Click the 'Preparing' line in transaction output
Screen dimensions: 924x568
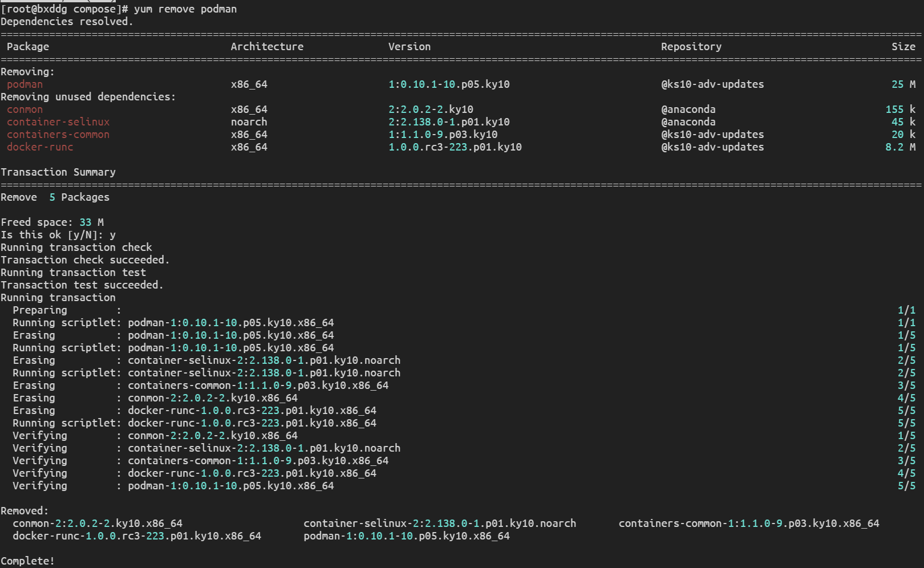coord(40,310)
